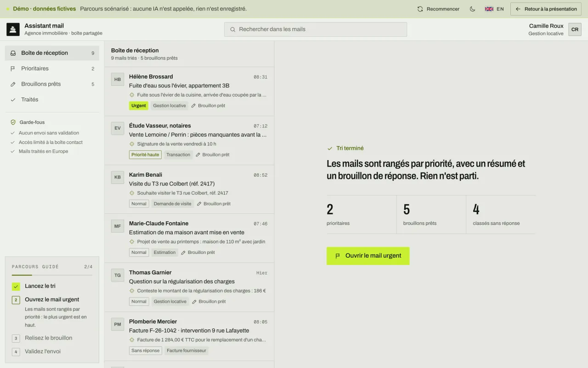Click the Recommencer button
This screenshot has height=368, width=588.
coord(438,9)
